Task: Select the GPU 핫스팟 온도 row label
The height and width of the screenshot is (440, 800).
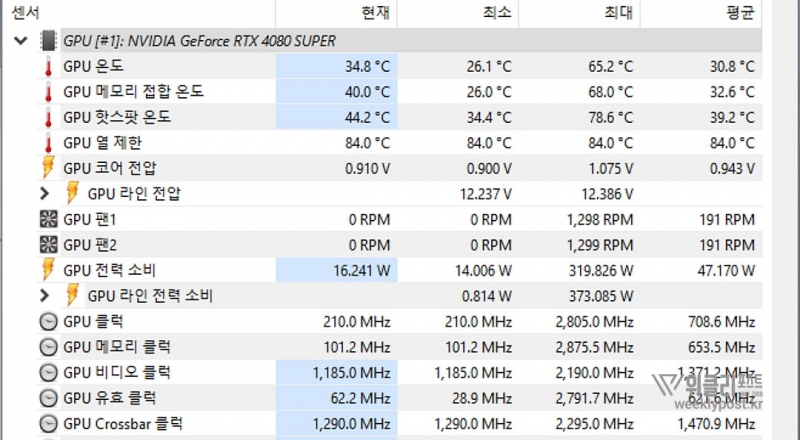Action: click(x=117, y=117)
